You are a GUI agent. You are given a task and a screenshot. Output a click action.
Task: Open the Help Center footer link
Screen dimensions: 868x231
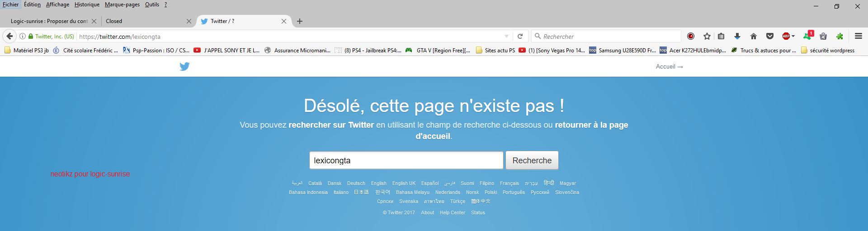pos(453,213)
